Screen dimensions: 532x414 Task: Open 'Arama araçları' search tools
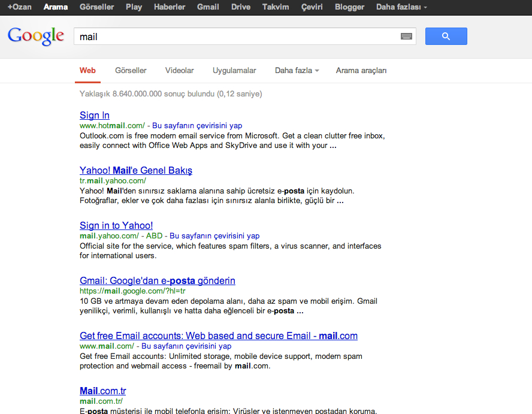361,71
